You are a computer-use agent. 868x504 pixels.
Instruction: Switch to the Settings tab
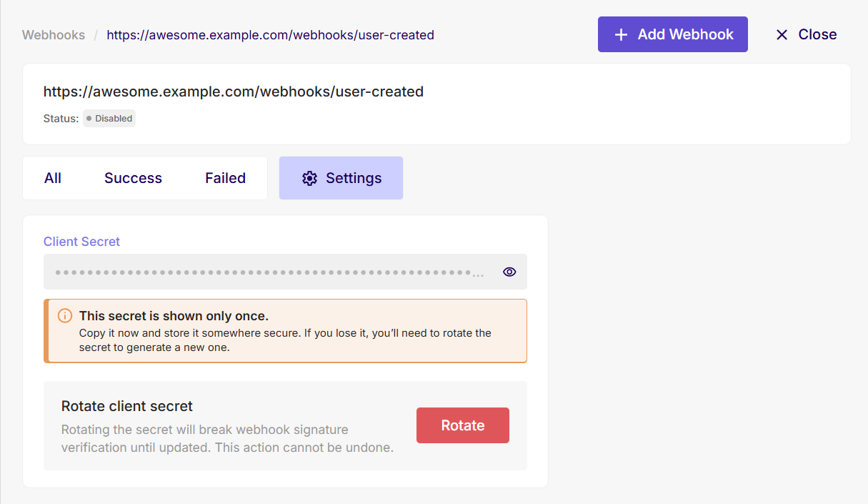(341, 178)
